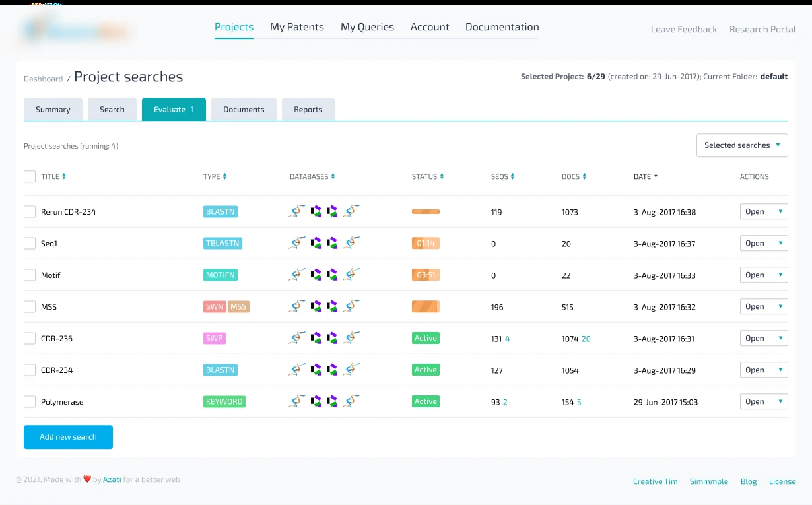Viewport: 812px width, 505px height.
Task: Check the Motif row checkbox
Action: coord(30,275)
